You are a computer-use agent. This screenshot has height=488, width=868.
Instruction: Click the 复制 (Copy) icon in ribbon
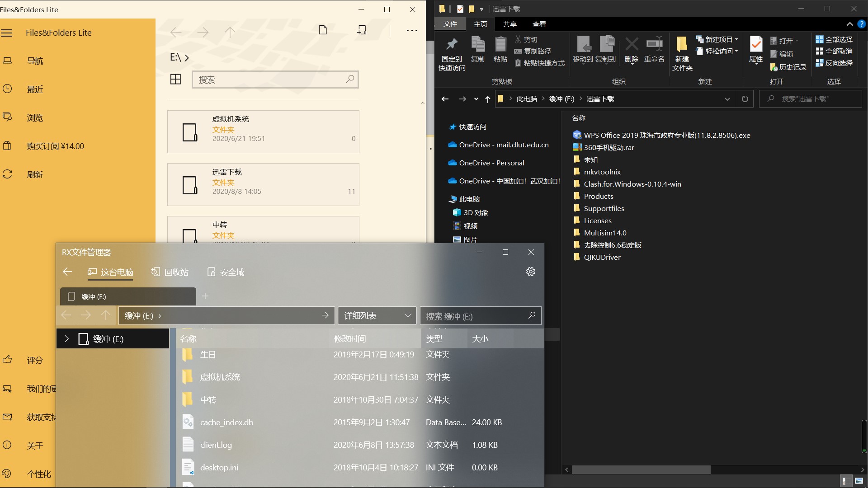(x=478, y=47)
